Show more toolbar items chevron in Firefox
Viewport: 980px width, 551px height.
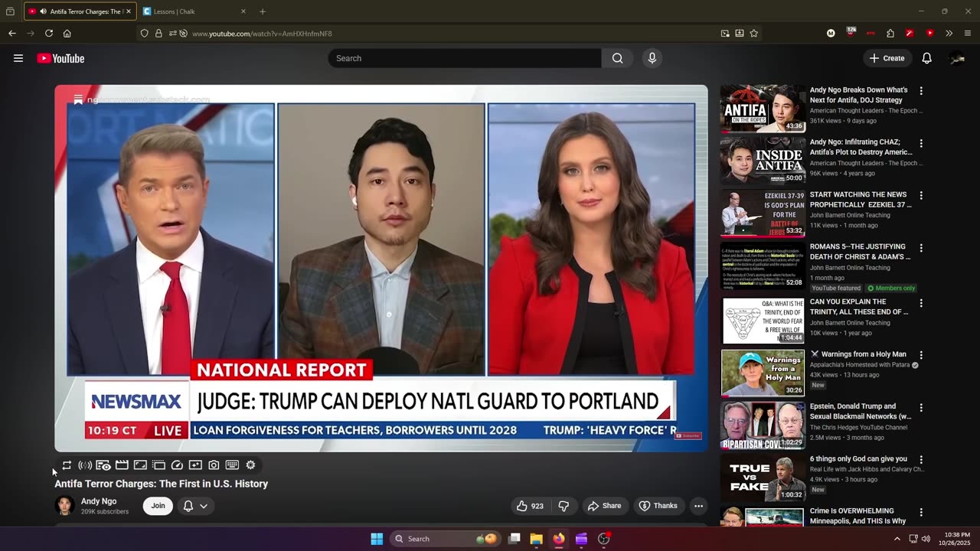(949, 34)
